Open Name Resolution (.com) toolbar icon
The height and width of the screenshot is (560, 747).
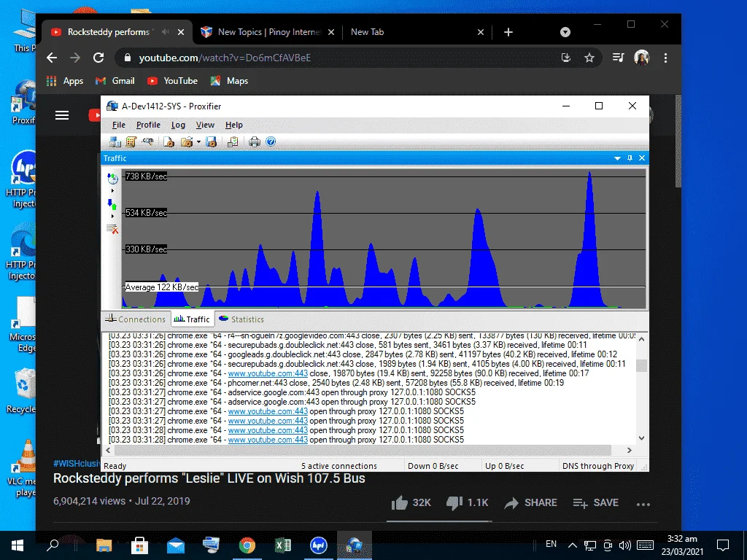pos(147,141)
